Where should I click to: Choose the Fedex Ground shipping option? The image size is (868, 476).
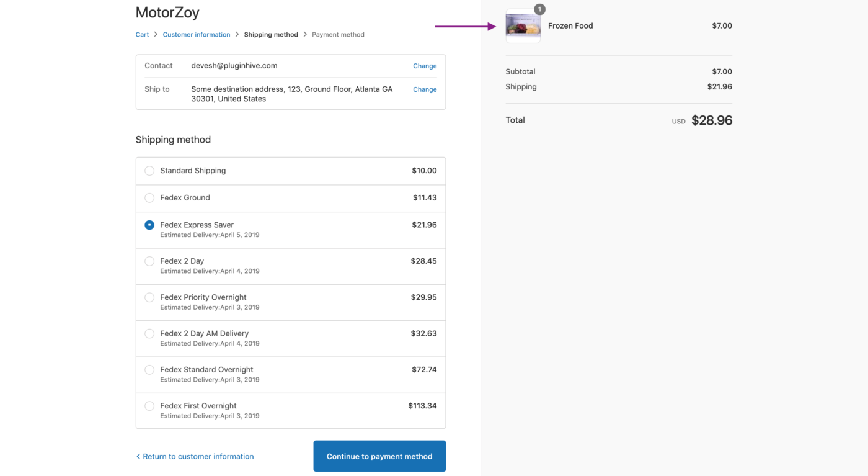(x=149, y=198)
